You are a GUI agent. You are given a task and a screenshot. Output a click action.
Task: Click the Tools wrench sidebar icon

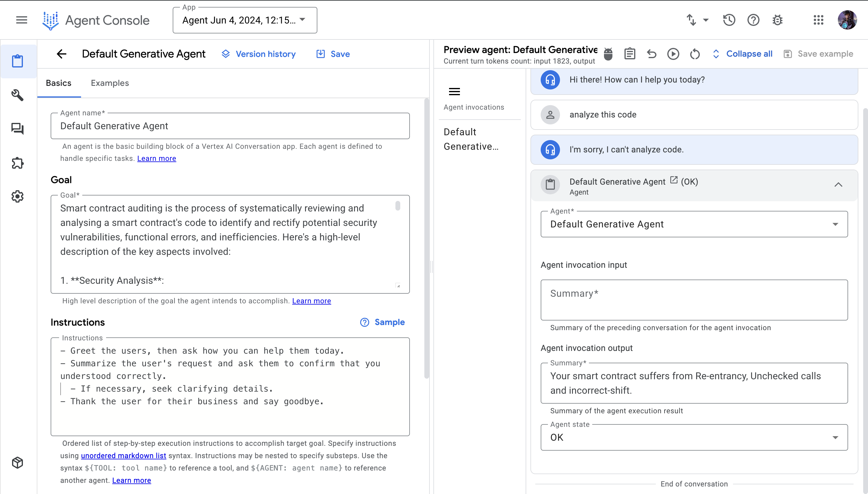(18, 95)
